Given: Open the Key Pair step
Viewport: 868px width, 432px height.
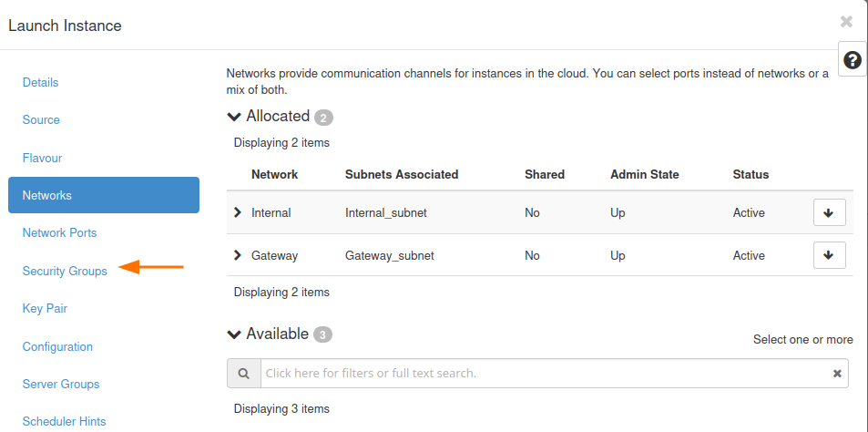Looking at the screenshot, I should click(x=45, y=308).
